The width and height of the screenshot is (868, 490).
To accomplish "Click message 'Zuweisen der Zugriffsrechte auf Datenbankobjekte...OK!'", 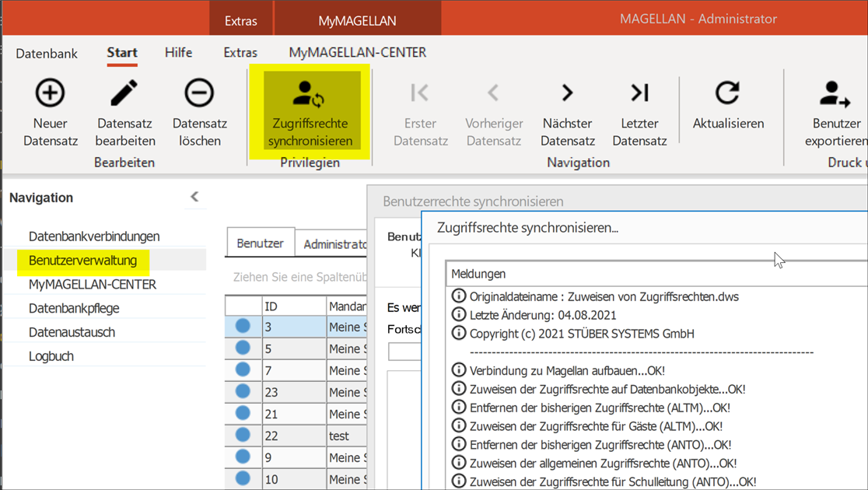I will [607, 389].
